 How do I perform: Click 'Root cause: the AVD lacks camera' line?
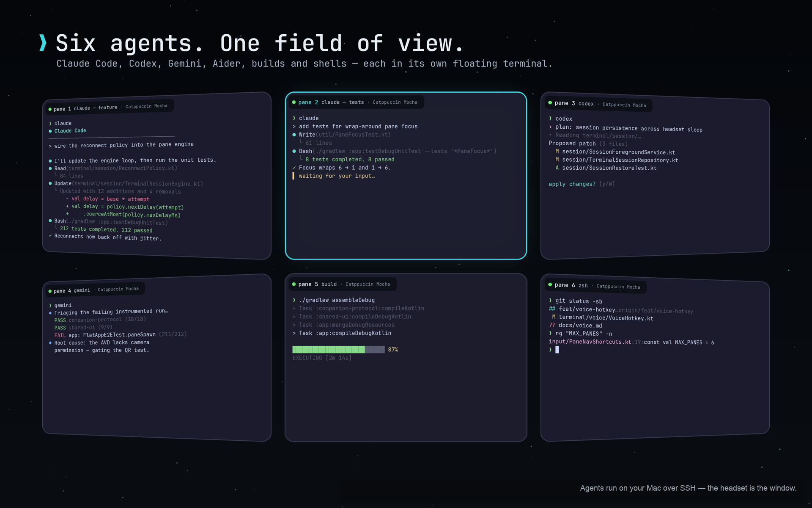[101, 342]
